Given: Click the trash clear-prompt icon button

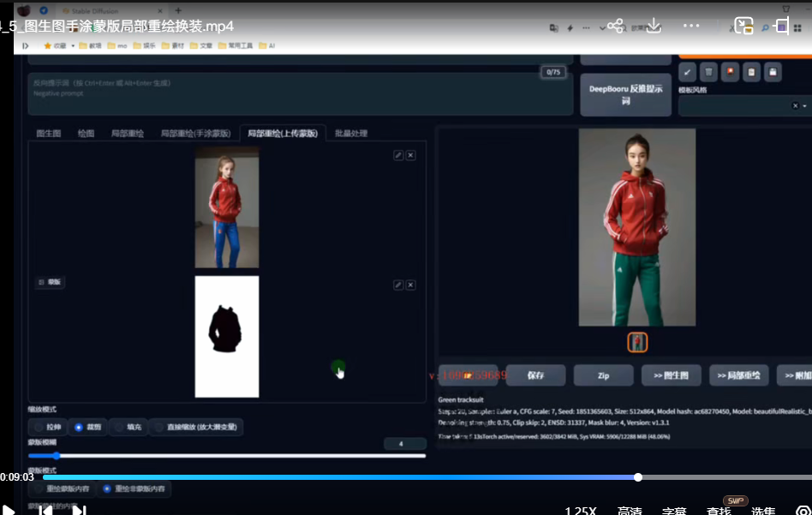Looking at the screenshot, I should 708,73.
